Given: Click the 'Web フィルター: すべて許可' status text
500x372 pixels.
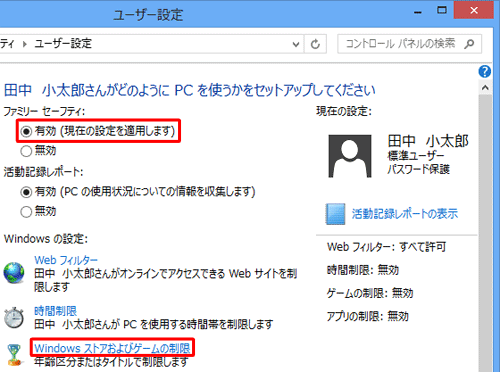Looking at the screenshot, I should coord(387,247).
